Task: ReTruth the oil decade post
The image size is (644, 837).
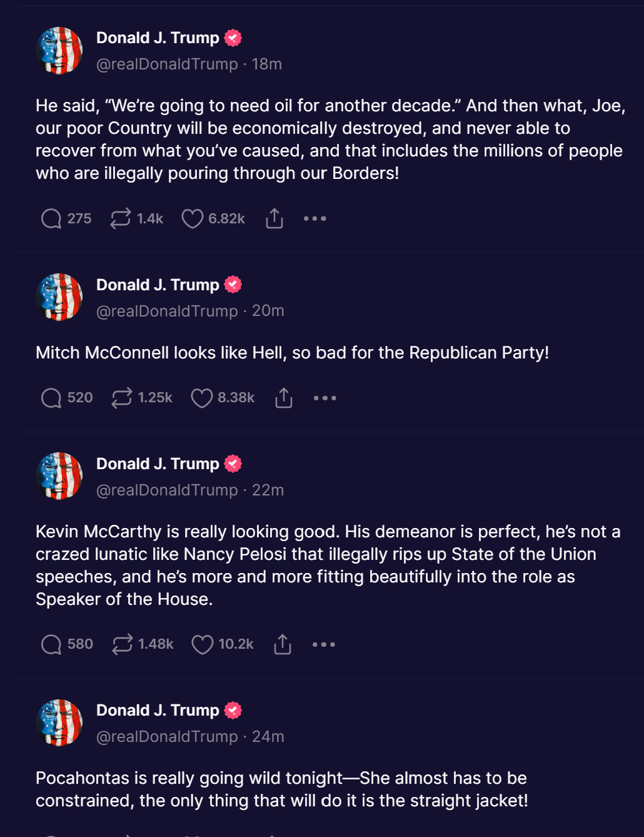Action: pos(121,218)
